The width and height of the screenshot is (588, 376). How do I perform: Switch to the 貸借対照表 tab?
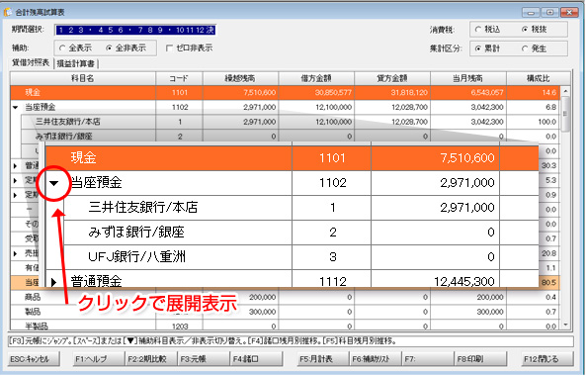31,62
